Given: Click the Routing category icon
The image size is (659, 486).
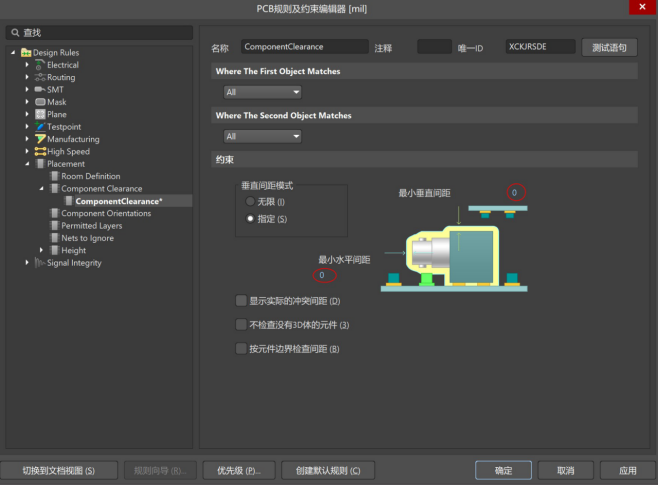Looking at the screenshot, I should pos(40,77).
